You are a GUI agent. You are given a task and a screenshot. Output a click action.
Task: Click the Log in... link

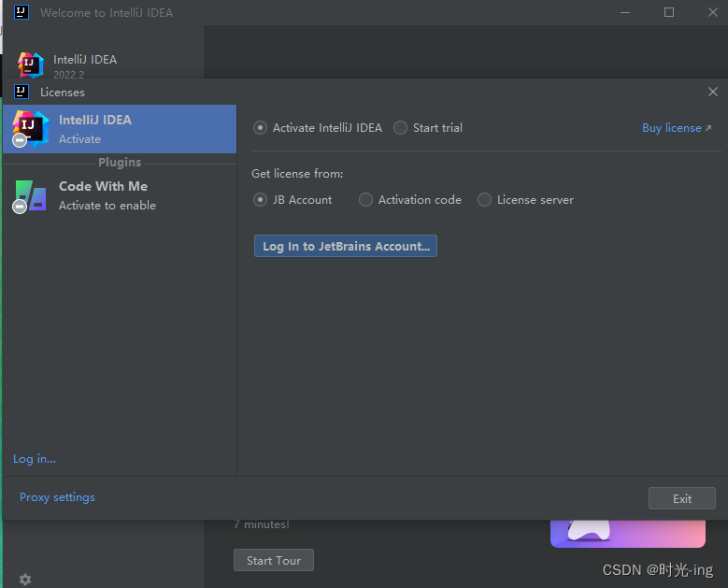coord(35,459)
